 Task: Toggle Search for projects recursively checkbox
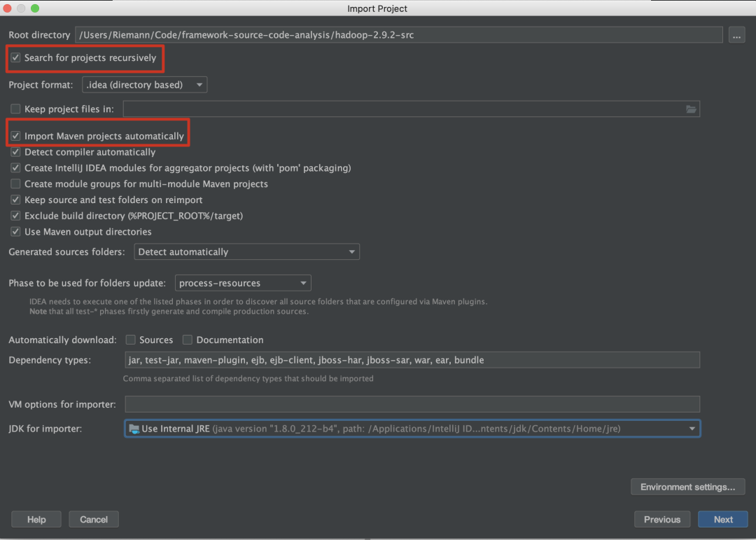15,58
